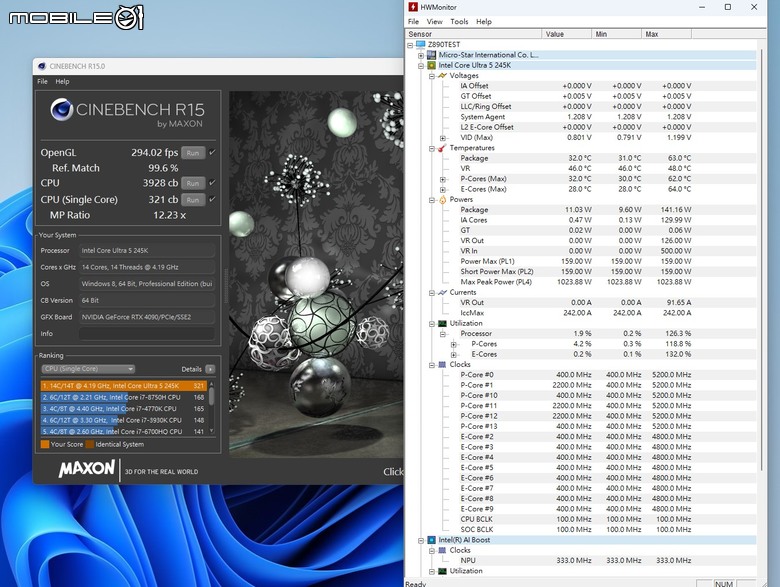780x587 pixels.
Task: Click the Min column header
Action: (616, 34)
